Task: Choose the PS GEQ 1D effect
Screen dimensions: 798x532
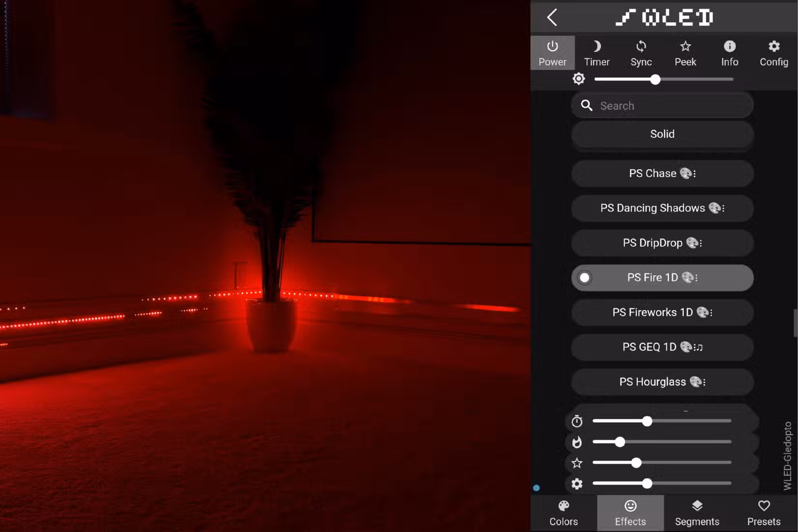Action: pyautogui.click(x=662, y=347)
